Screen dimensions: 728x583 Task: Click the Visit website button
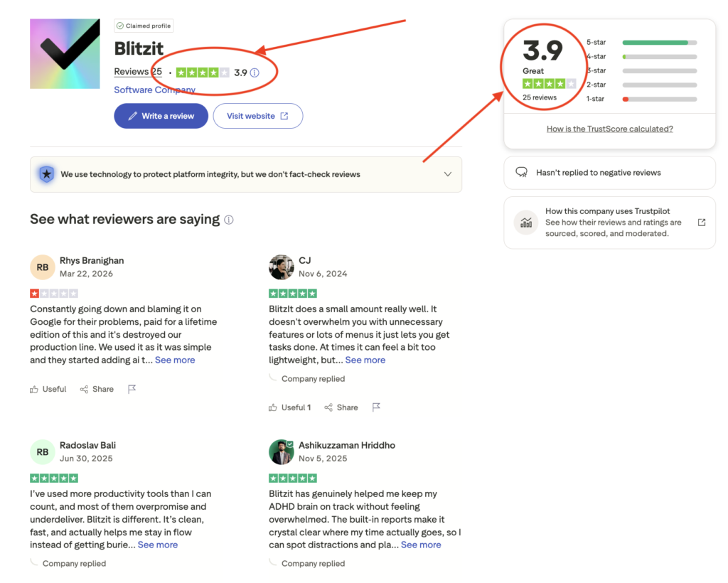click(x=257, y=116)
